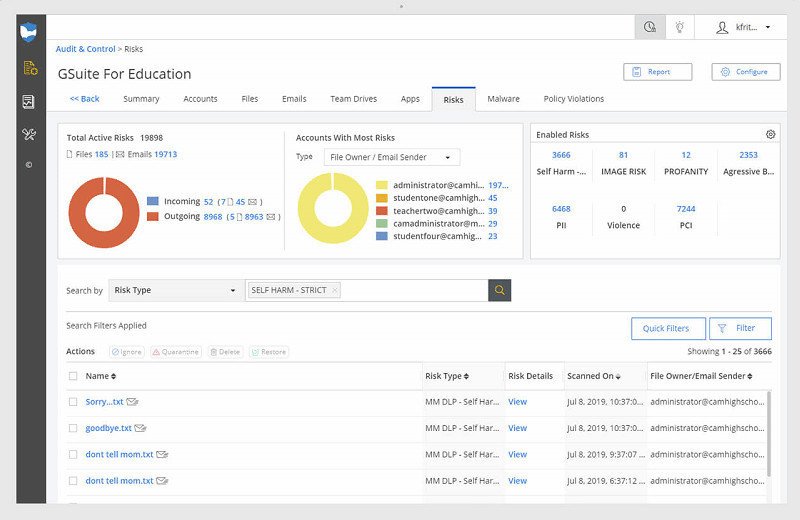Click Agressive B... count 2353
The image size is (800, 520).
point(748,155)
